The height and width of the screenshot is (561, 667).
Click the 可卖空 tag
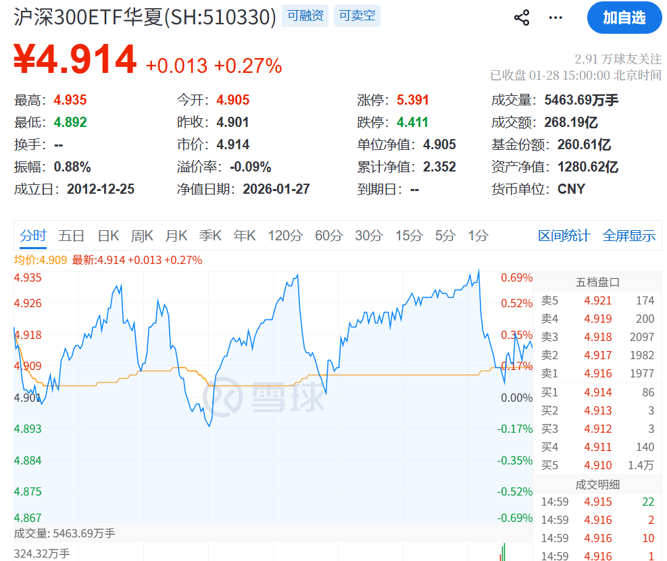(355, 17)
